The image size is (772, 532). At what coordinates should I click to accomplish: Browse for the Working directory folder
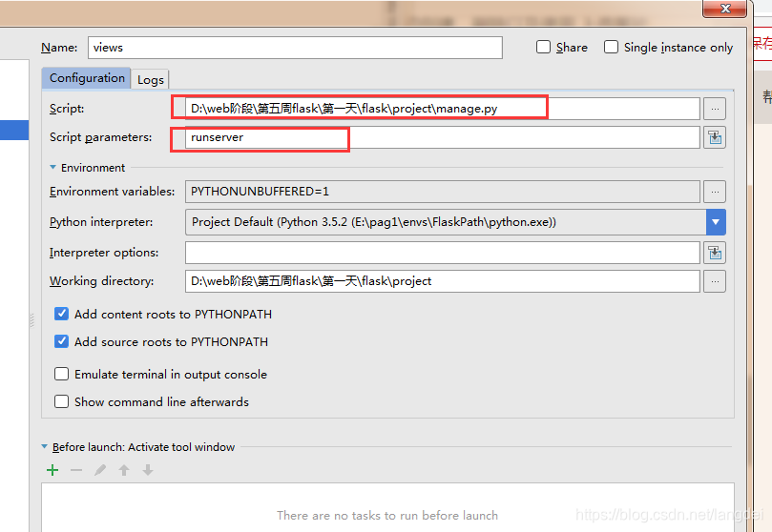pos(715,281)
